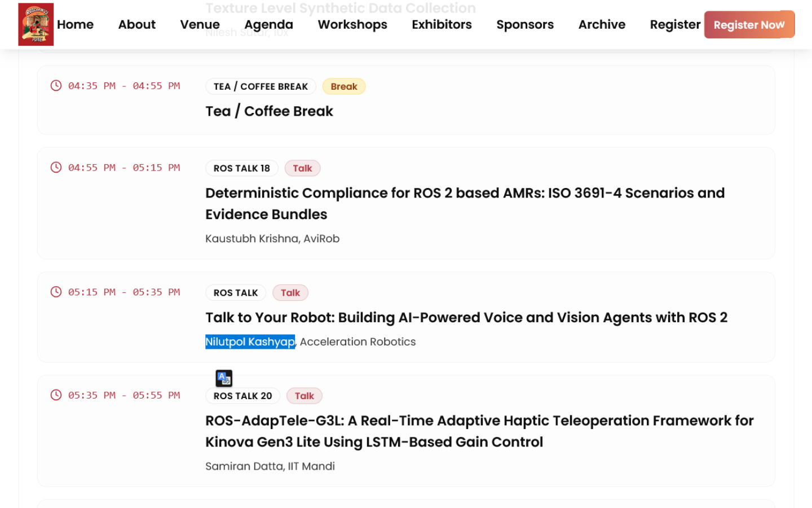Click the Register nav link

click(674, 25)
